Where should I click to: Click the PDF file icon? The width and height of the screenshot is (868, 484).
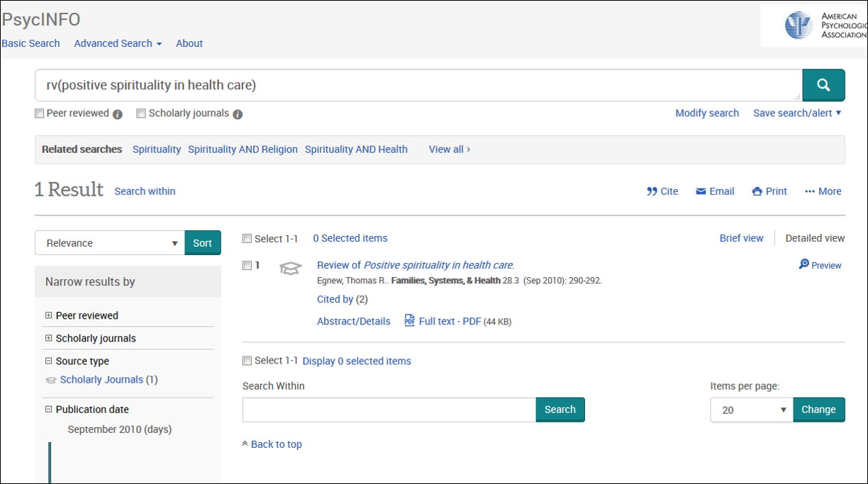pyautogui.click(x=409, y=320)
